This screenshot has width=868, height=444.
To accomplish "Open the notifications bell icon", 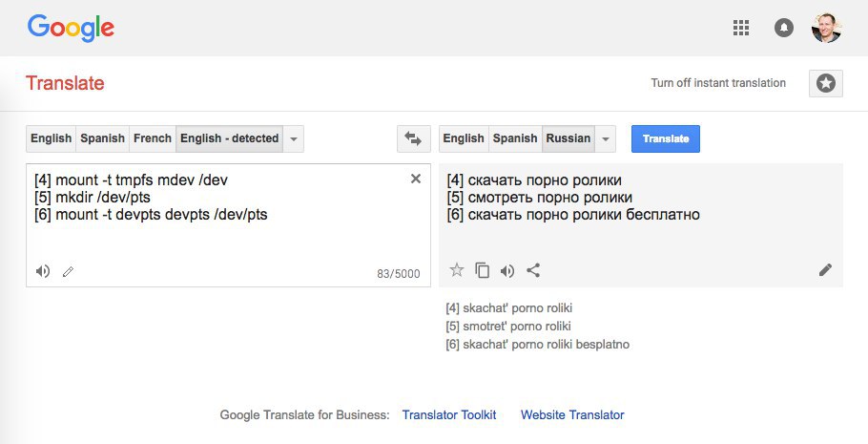I will (x=784, y=28).
